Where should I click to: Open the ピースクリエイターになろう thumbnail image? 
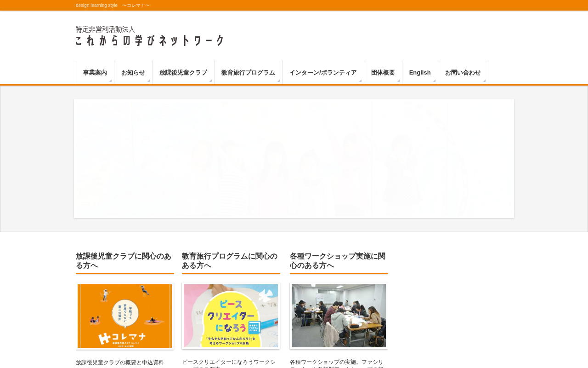click(x=231, y=316)
